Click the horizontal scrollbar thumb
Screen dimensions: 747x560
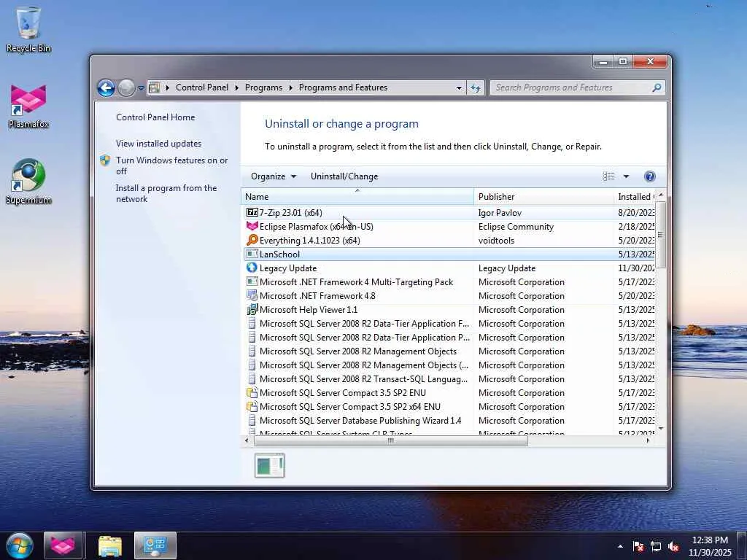[x=391, y=441]
